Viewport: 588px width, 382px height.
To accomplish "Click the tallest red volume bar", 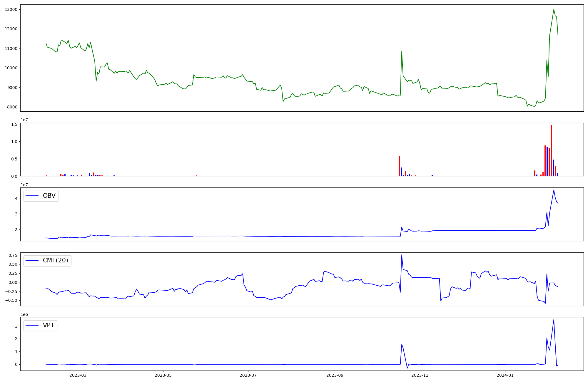I will click(551, 150).
